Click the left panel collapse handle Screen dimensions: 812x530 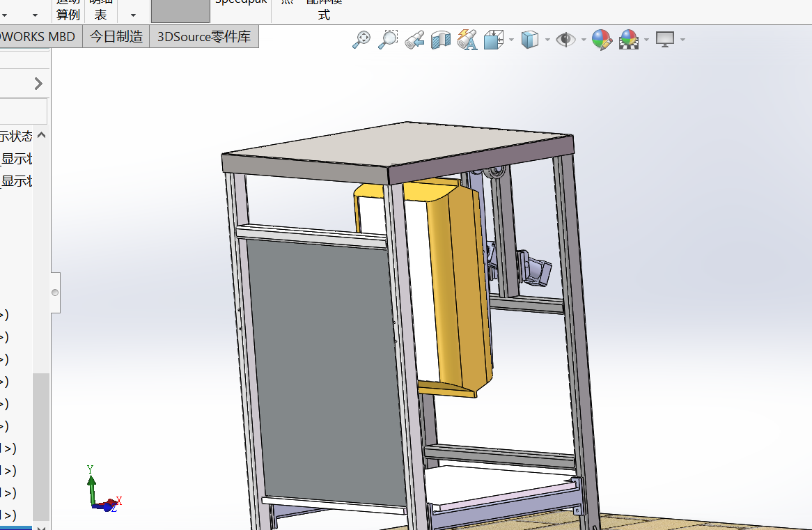[x=56, y=293]
